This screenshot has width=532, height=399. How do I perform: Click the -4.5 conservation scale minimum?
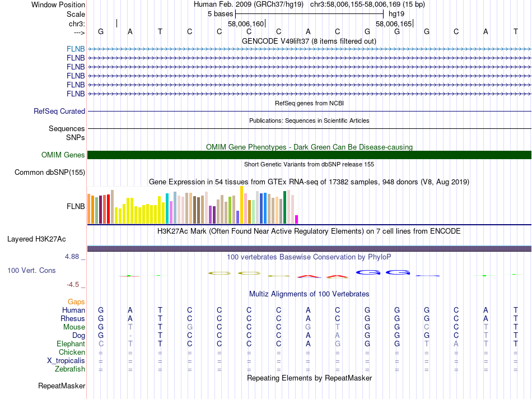pos(73,285)
